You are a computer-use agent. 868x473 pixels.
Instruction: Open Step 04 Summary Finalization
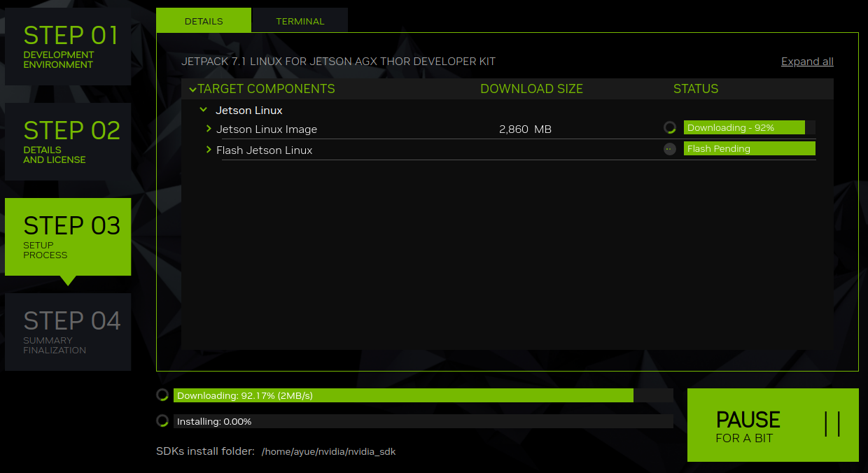pyautogui.click(x=68, y=332)
